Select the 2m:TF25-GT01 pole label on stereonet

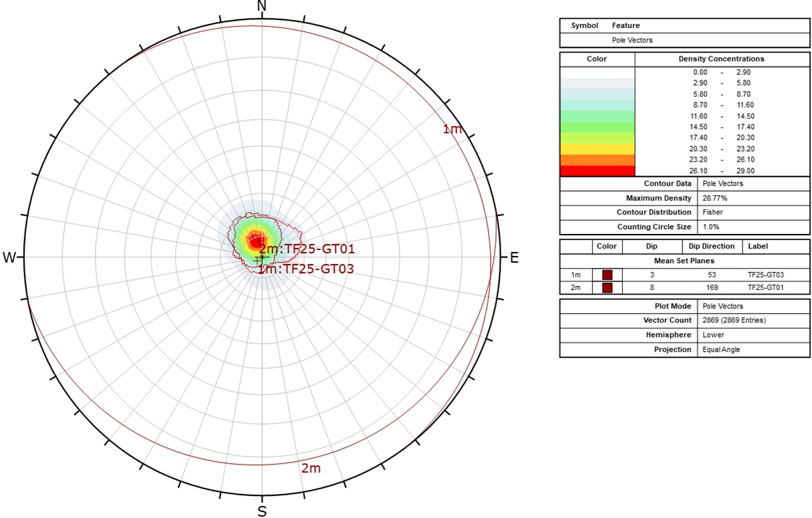(x=307, y=249)
